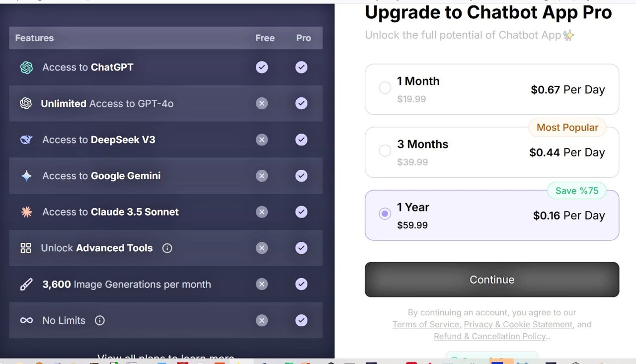Select the 1 Year plan radio button
Viewport: 636px width, 364px height.
pyautogui.click(x=385, y=214)
